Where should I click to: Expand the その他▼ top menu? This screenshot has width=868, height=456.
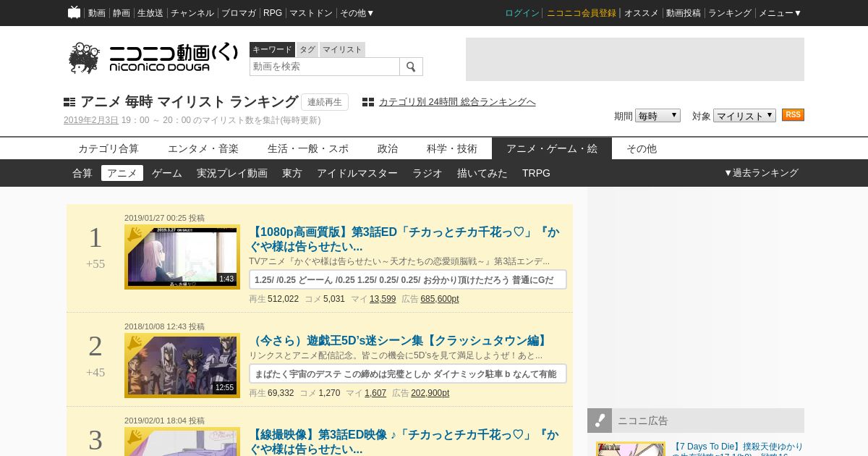click(357, 13)
